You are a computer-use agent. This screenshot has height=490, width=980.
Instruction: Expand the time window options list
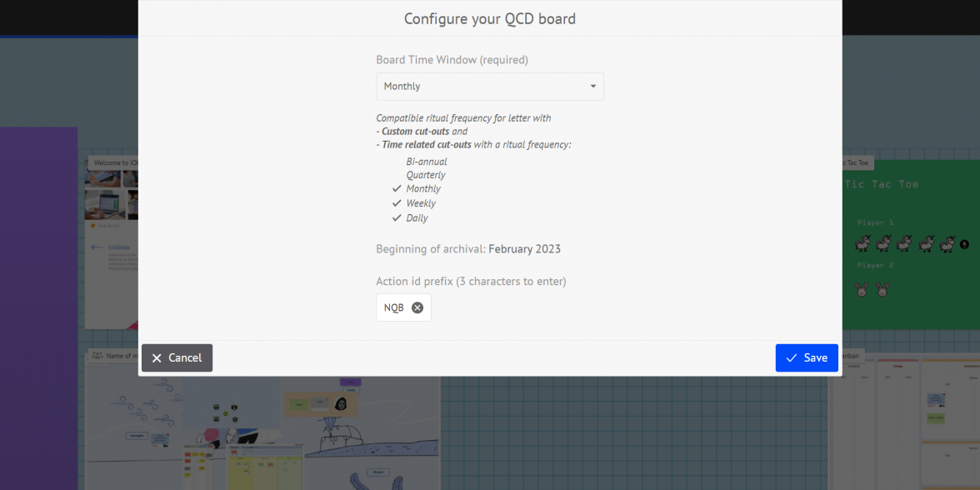pyautogui.click(x=489, y=86)
